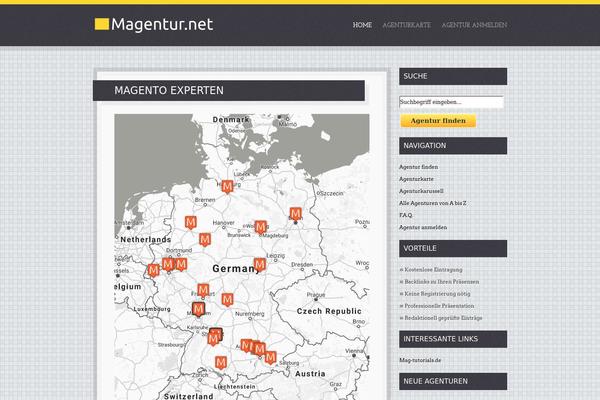600x400 pixels.
Task: Click the Czech Republic label on map
Action: point(329,311)
